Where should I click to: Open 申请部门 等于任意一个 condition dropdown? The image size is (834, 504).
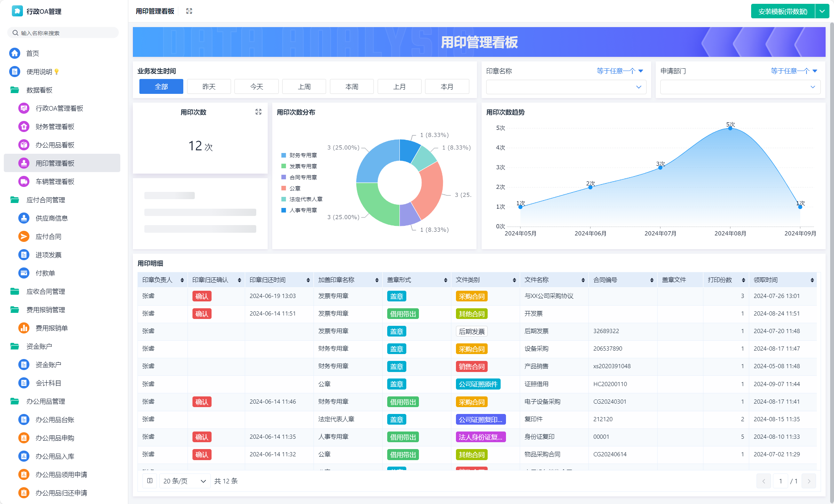coord(794,71)
